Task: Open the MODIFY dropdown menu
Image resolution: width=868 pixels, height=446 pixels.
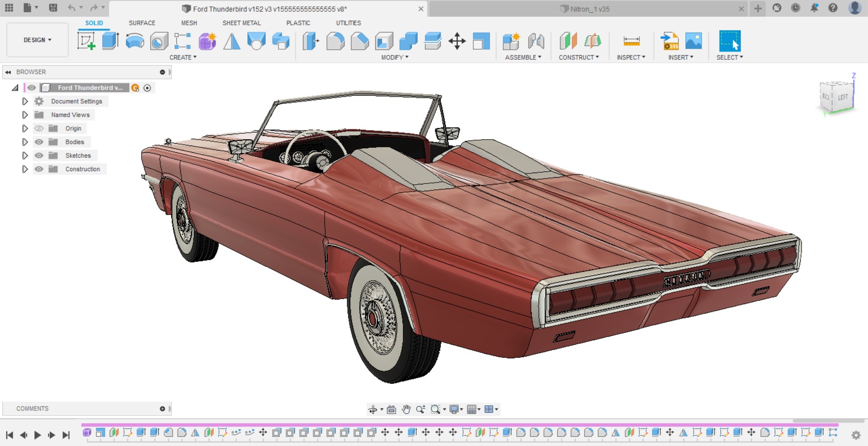Action: tap(395, 57)
